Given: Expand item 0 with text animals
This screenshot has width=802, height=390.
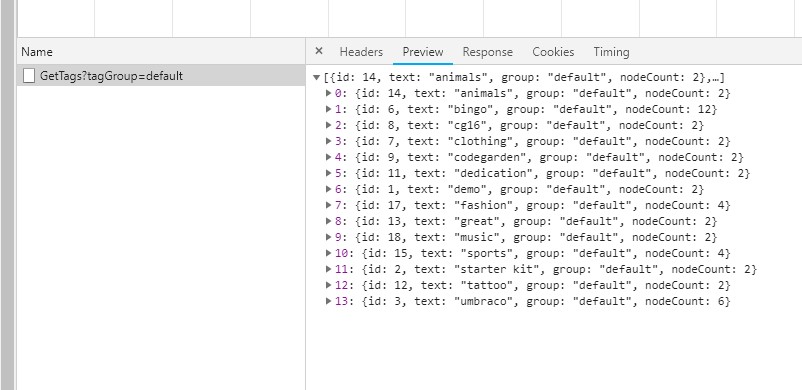Looking at the screenshot, I should [x=328, y=93].
